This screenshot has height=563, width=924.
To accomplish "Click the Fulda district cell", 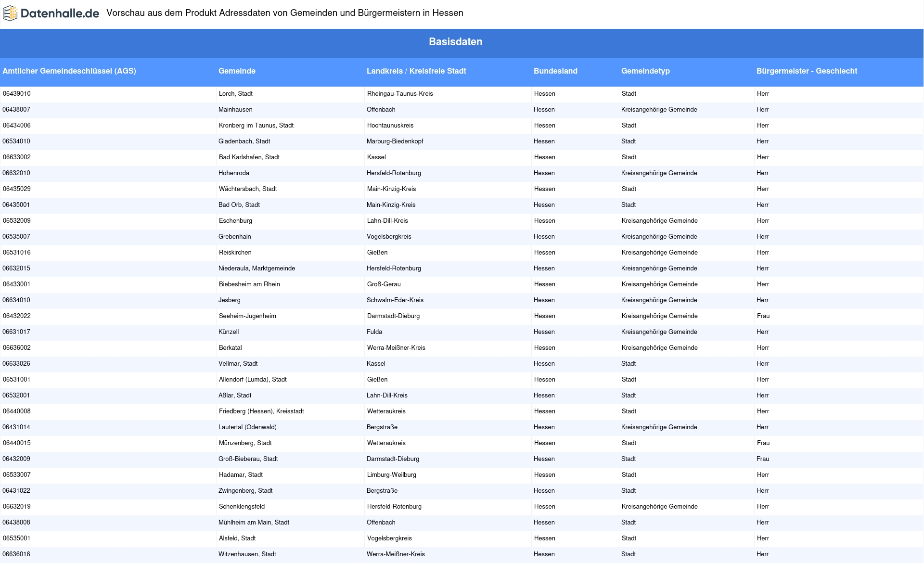I will (374, 332).
